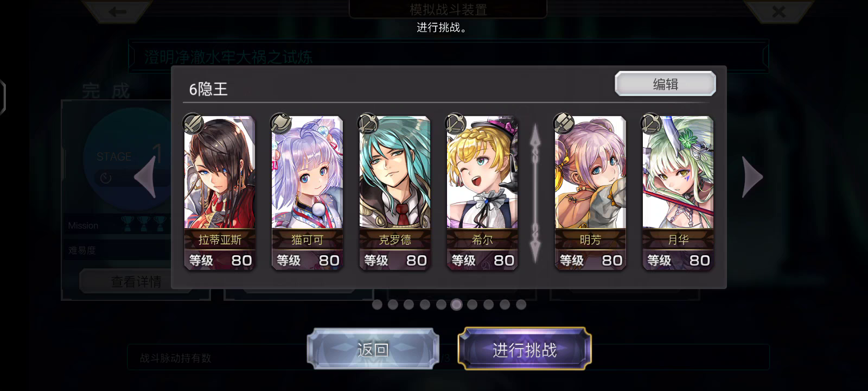The width and height of the screenshot is (868, 391).
Task: Select the currently highlighted sixth page dot
Action: [457, 305]
